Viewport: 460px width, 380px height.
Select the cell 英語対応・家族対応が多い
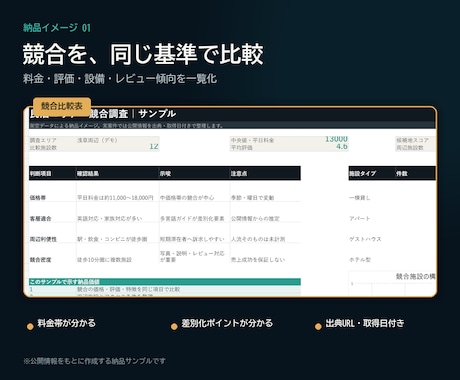[x=110, y=219]
